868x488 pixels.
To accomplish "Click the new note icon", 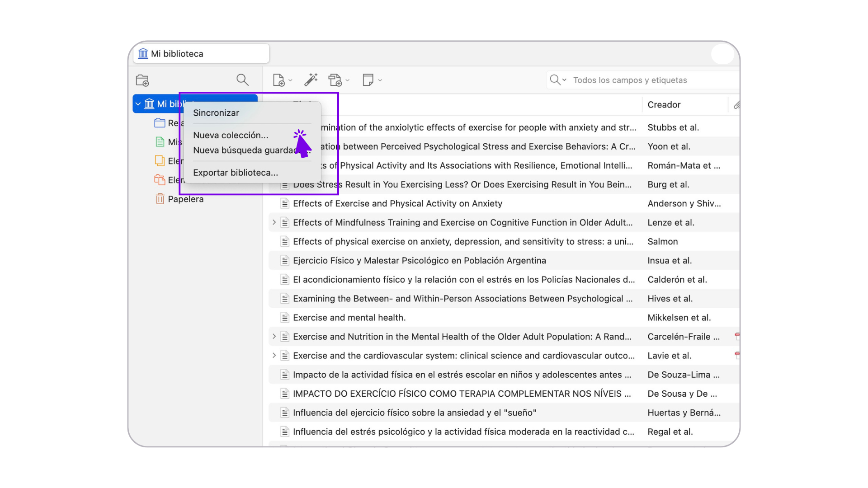I will pyautogui.click(x=368, y=80).
